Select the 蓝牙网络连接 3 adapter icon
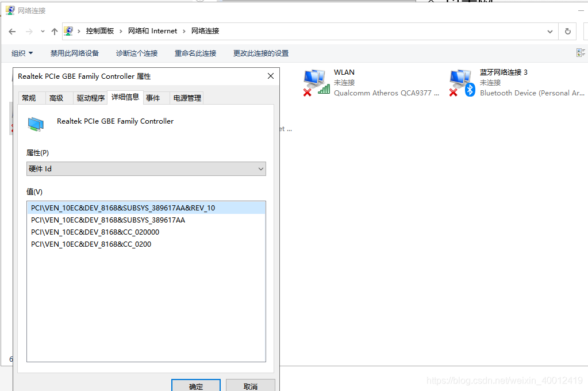This screenshot has width=588, height=391. tap(462, 83)
